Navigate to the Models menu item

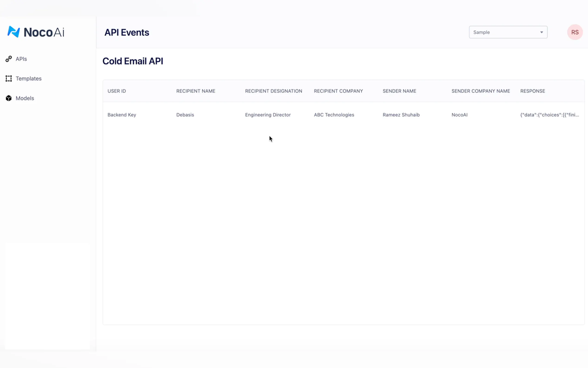pos(25,98)
